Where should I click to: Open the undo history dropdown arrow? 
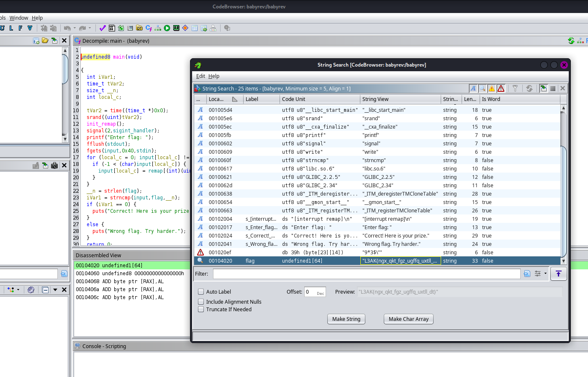pyautogui.click(x=74, y=28)
